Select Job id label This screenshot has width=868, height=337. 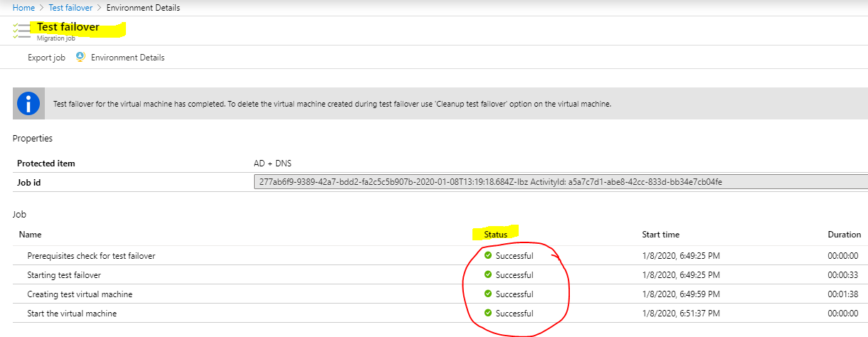point(29,182)
